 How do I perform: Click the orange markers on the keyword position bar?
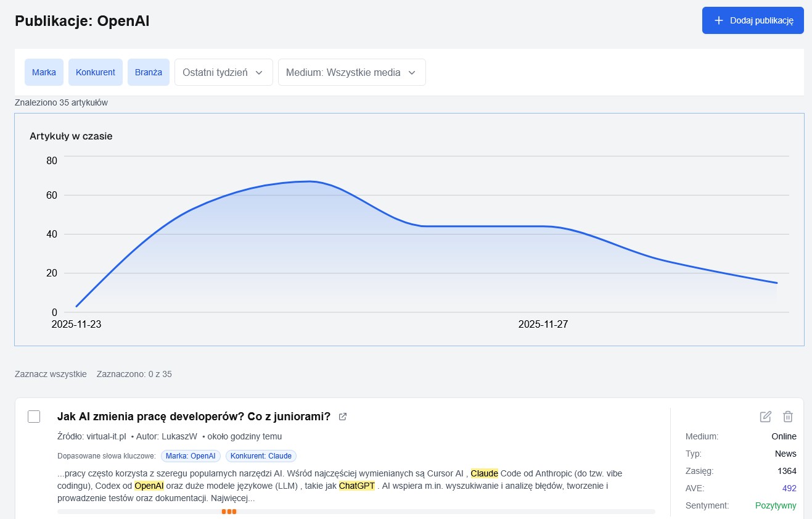(x=229, y=512)
